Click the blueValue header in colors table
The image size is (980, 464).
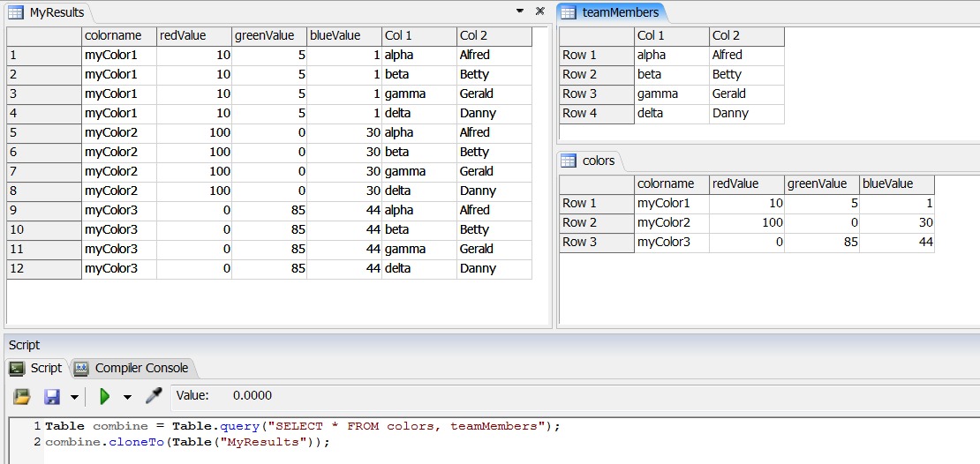coord(897,184)
